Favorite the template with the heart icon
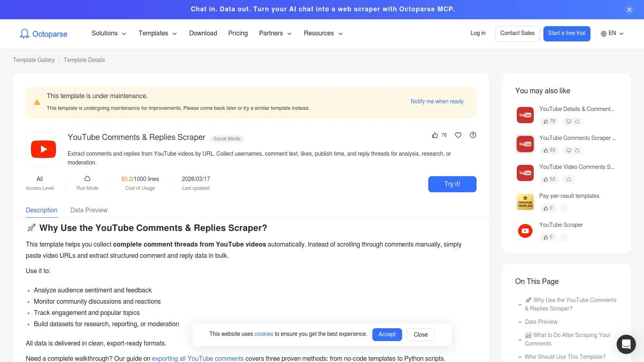The image size is (644, 362). (458, 135)
